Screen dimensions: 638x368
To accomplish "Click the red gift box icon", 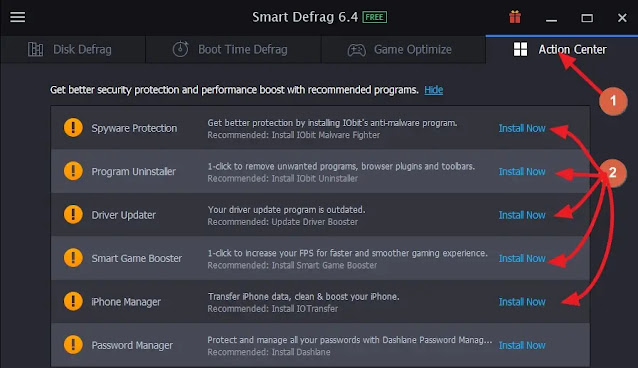I will (515, 17).
